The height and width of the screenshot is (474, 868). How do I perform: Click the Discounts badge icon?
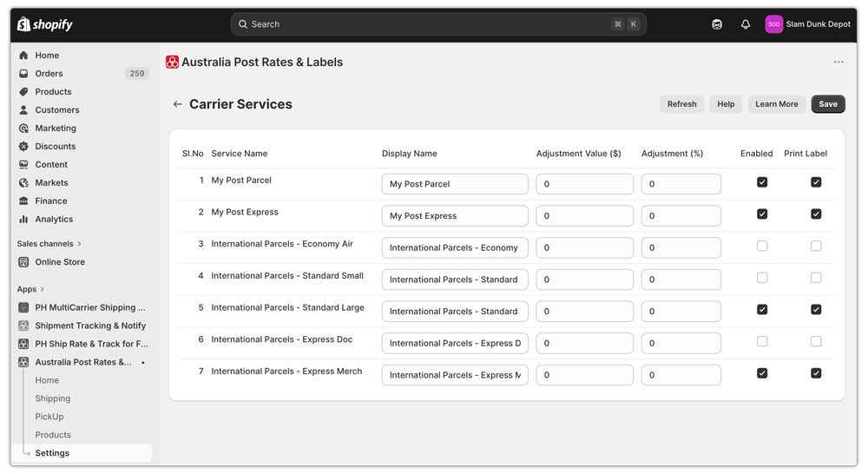coord(23,146)
